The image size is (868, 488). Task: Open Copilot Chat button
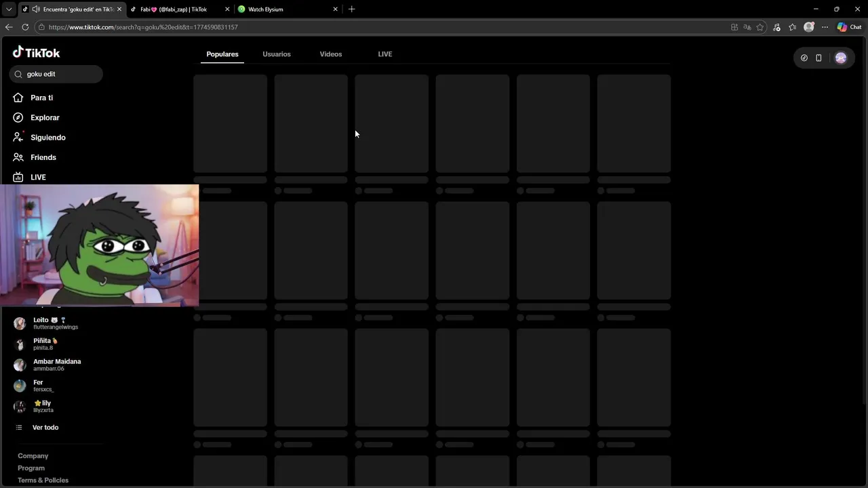pyautogui.click(x=849, y=27)
